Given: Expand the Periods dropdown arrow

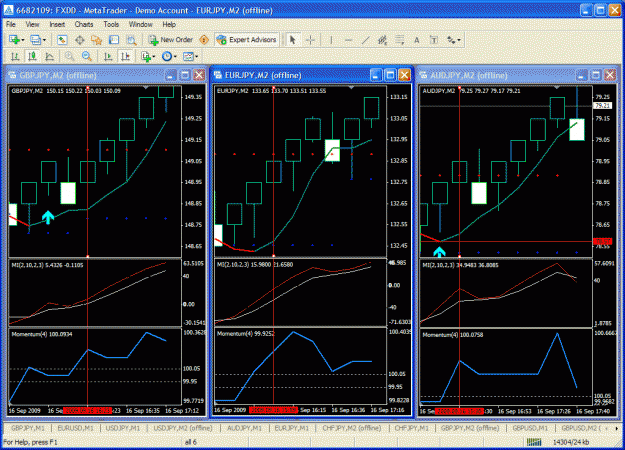Looking at the screenshot, I should (x=175, y=57).
